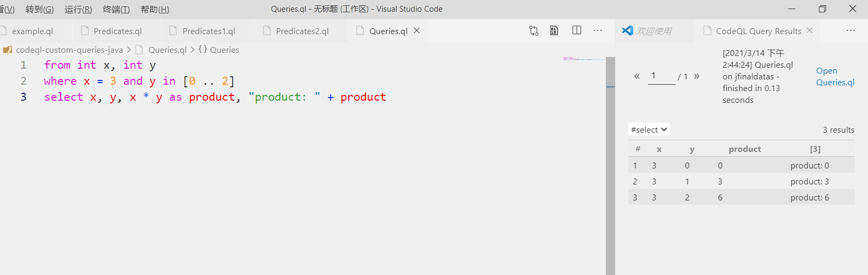
Task: Split the editor with the split icon
Action: [x=577, y=30]
